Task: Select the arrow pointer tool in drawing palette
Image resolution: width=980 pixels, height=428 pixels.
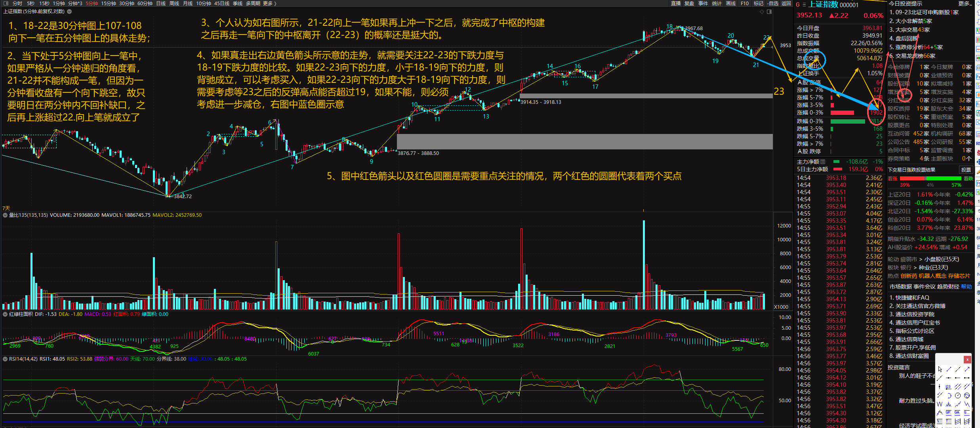Action: click(x=940, y=369)
